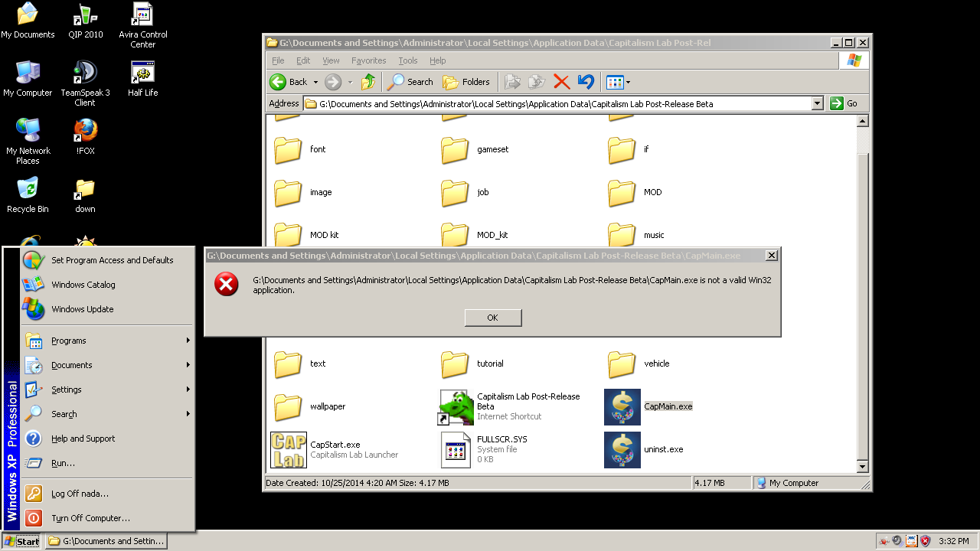Click the Address bar path field

[557, 103]
